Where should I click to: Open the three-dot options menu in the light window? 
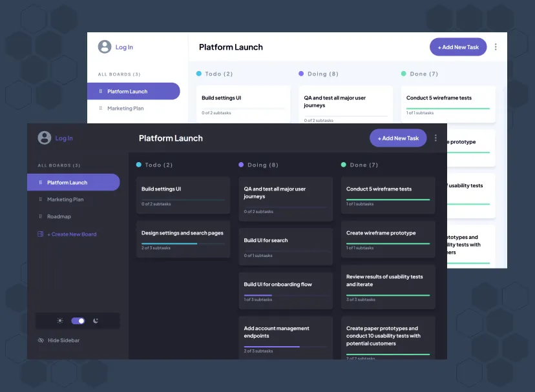coord(496,46)
